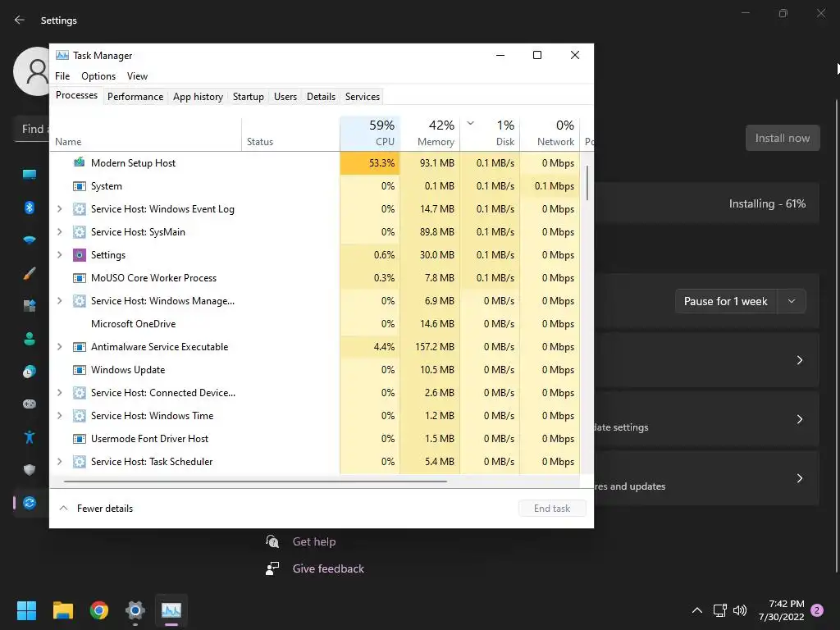This screenshot has width=840, height=630.
Task: Open Bluetooth in the Settings sidebar
Action: 30,208
